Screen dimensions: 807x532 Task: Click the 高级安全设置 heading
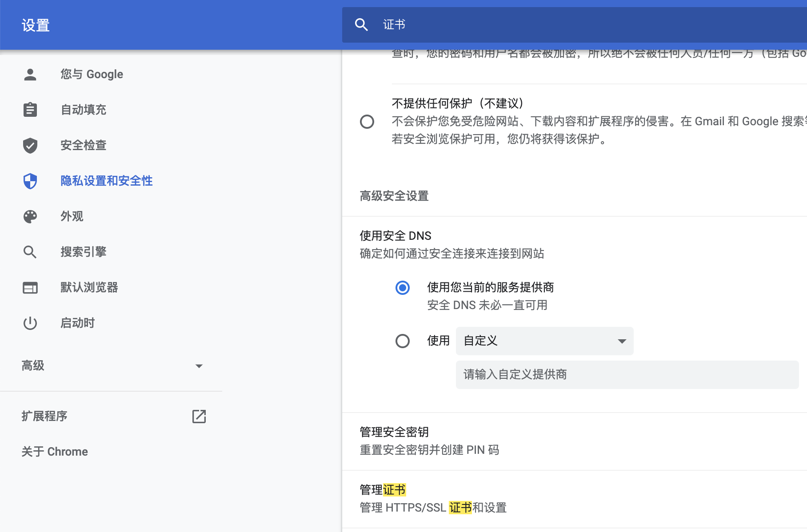[394, 196]
